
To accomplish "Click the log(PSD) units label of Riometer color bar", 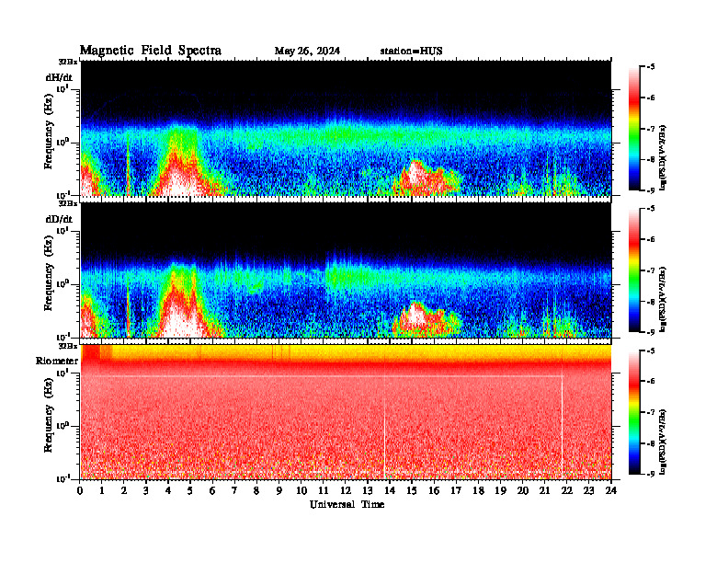I will pos(663,442).
